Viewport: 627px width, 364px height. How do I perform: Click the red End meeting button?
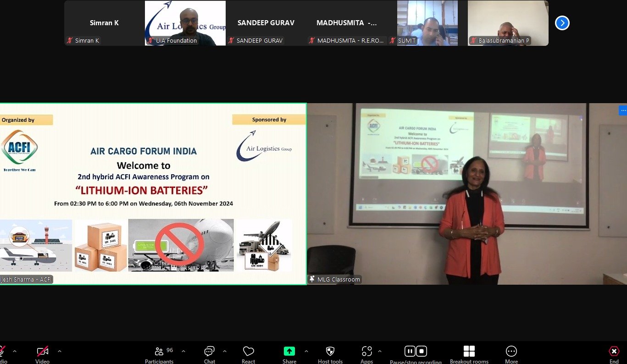pyautogui.click(x=614, y=351)
